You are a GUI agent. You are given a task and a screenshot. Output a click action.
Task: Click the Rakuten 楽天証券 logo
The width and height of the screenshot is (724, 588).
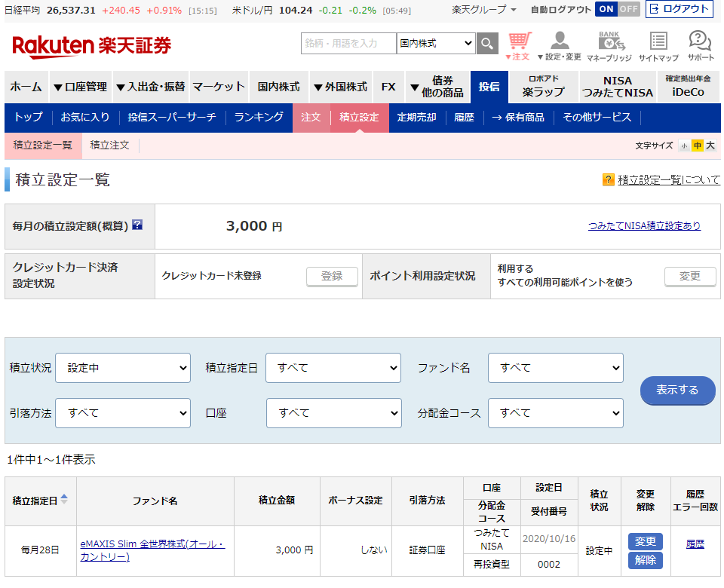coord(92,46)
